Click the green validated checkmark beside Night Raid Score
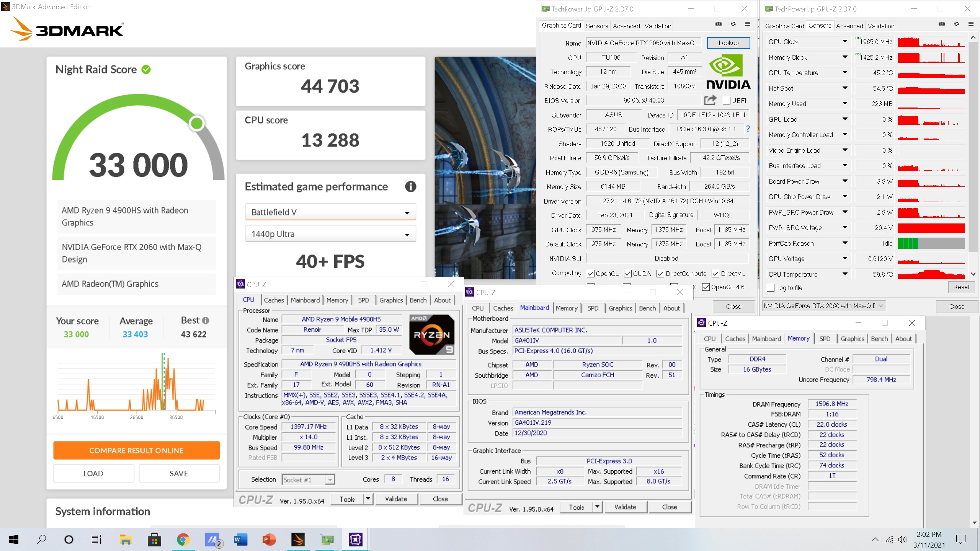This screenshot has width=980, height=551. (x=146, y=69)
